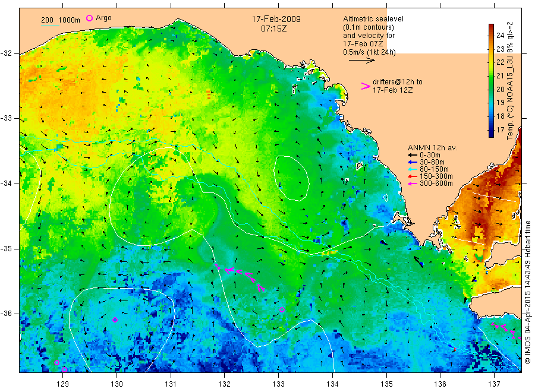Click the drifters@12h to label
Image resolution: width=535 pixels, height=392 pixels.
click(x=398, y=82)
